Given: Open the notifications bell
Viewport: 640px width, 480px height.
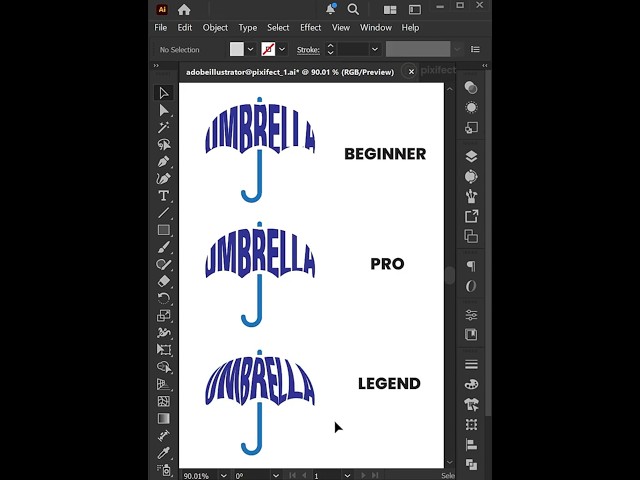Looking at the screenshot, I should tap(331, 9).
